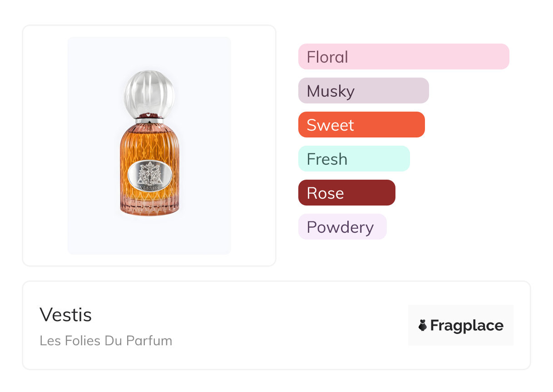
Task: Choose the orange Sweet accord bar
Action: click(361, 125)
